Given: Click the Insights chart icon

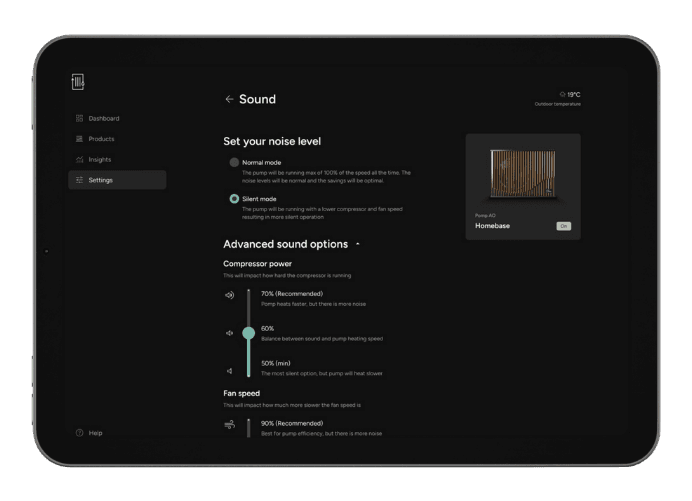Looking at the screenshot, I should point(79,160).
